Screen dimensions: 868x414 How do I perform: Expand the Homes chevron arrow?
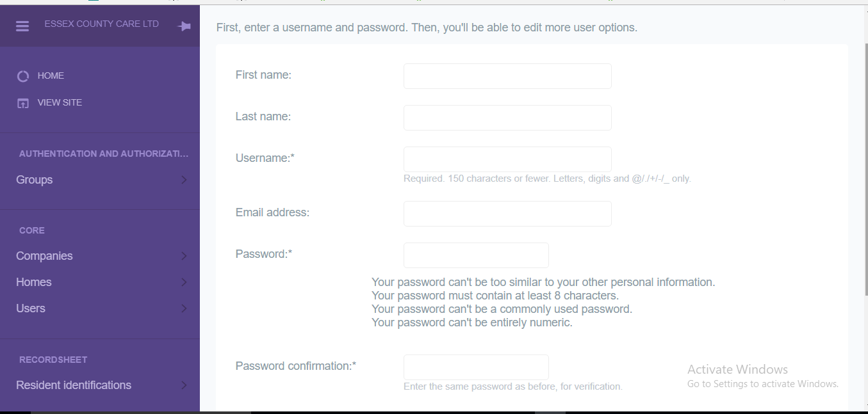point(184,282)
